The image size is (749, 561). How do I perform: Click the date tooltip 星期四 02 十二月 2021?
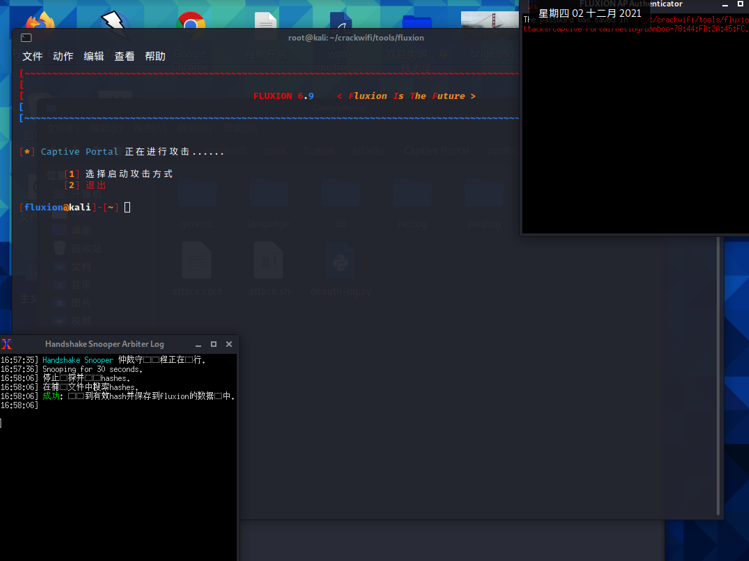590,13
